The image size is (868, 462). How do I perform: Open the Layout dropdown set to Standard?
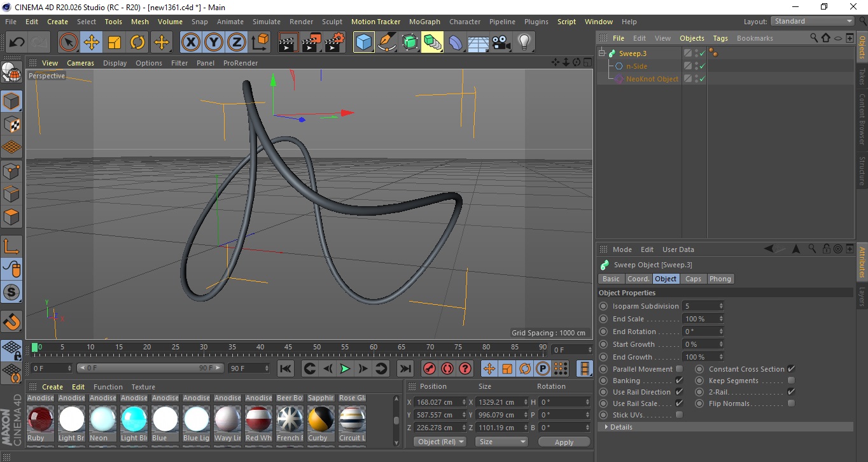click(x=813, y=21)
